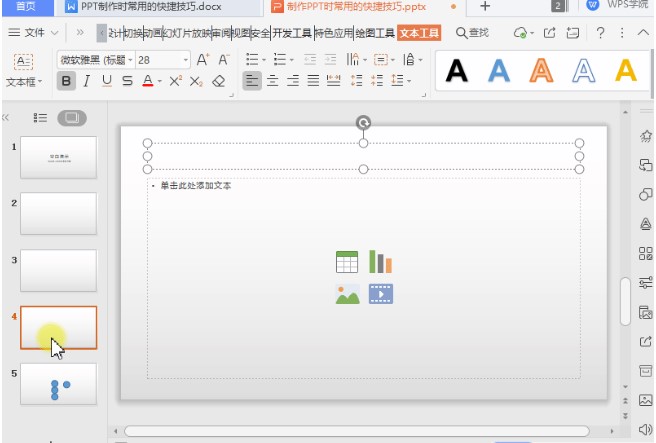The width and height of the screenshot is (656, 443).
Task: Toggle bold formatting
Action: click(66, 81)
